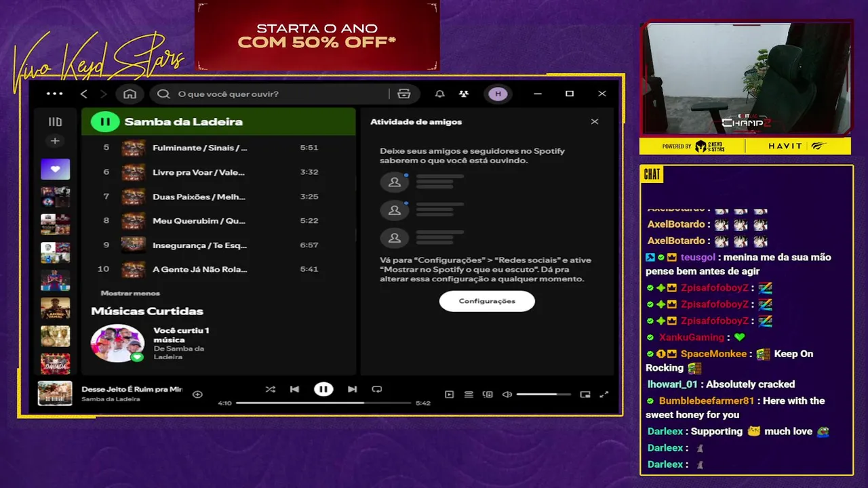This screenshot has height=488, width=868.
Task: Click the first placeholder friend avatar
Action: click(x=394, y=182)
